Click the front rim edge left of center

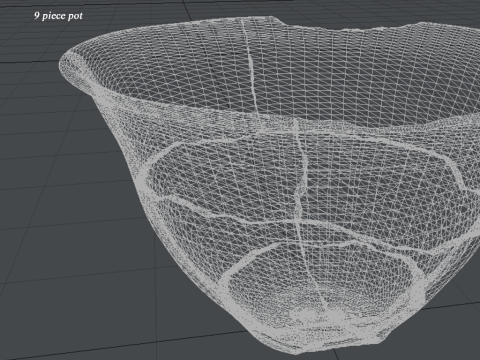pyautogui.click(x=200, y=112)
